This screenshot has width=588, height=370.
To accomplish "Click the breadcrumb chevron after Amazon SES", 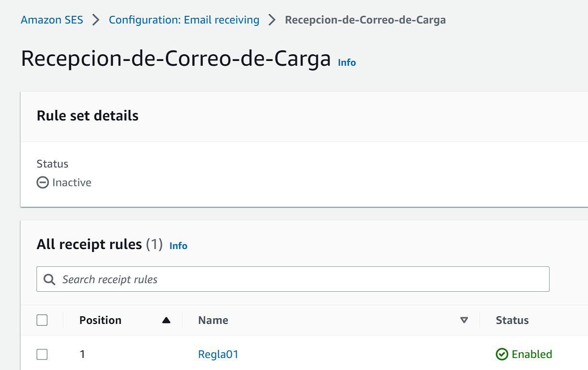I will pyautogui.click(x=96, y=20).
